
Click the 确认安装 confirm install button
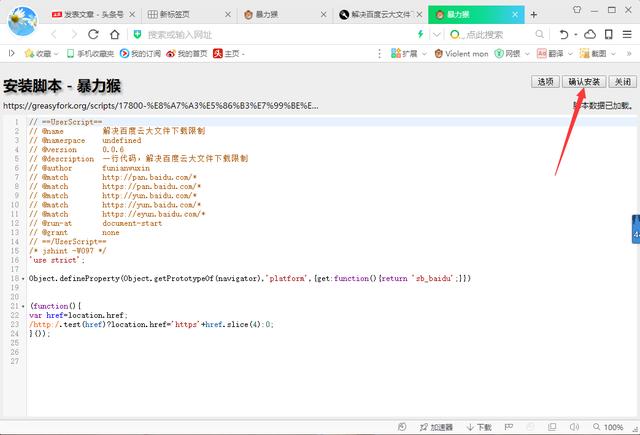click(582, 82)
